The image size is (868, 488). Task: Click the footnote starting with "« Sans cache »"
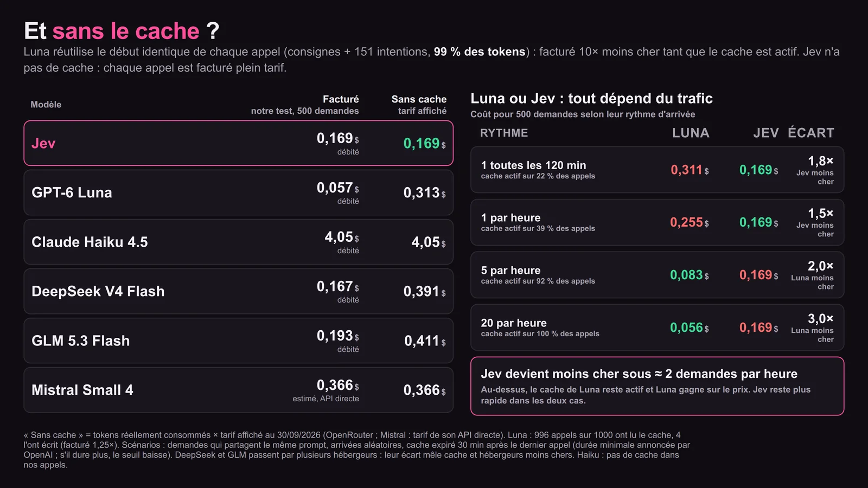tap(357, 450)
